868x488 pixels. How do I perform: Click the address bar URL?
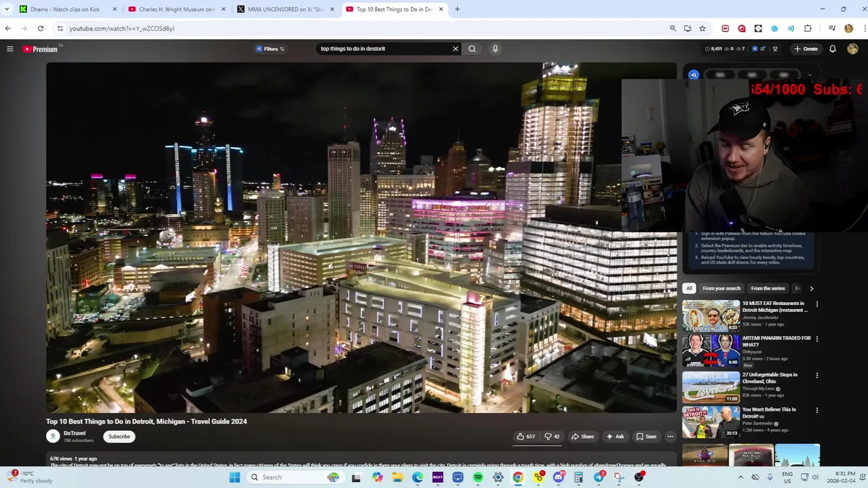122,28
